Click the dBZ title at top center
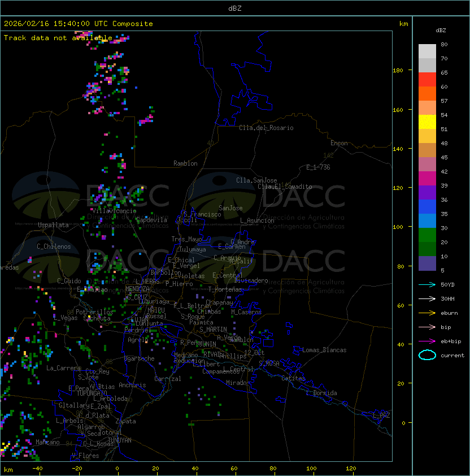The height and width of the screenshot is (476, 470). 235,8
